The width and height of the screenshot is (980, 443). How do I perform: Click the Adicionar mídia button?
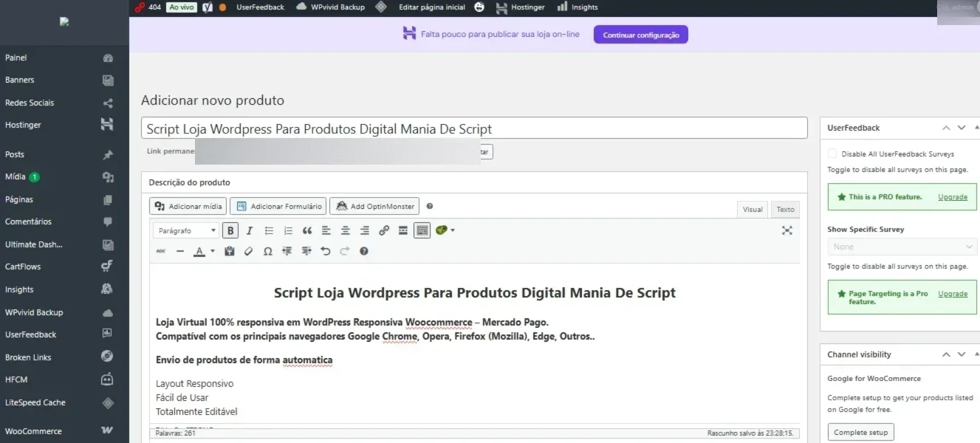click(x=188, y=207)
